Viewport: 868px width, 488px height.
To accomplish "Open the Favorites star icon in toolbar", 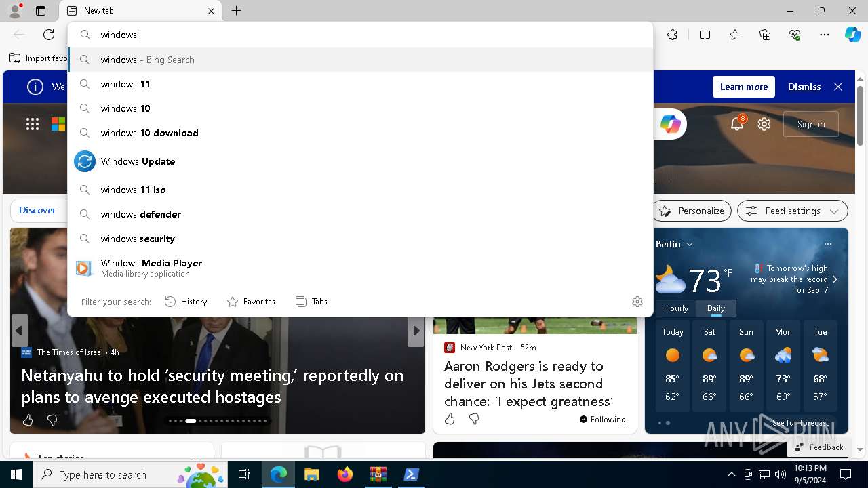I will coord(735,35).
